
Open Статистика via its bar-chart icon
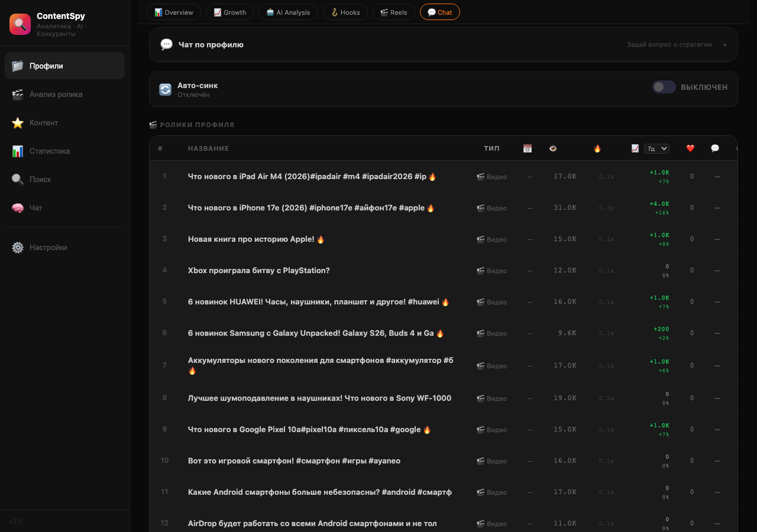(17, 151)
